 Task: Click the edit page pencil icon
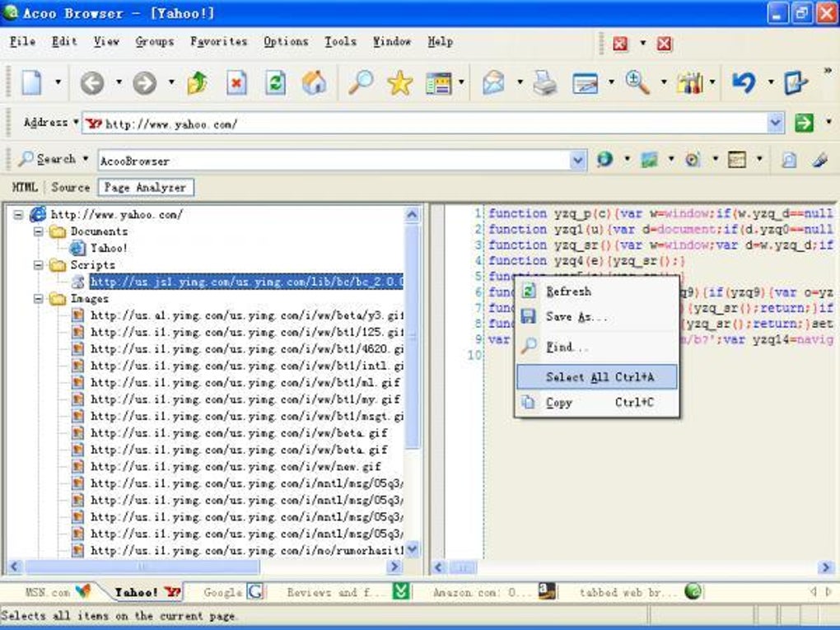(x=796, y=83)
